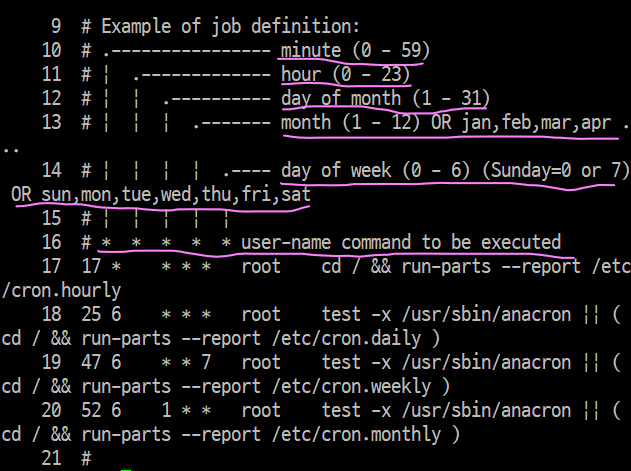Viewport: 631px width, 471px height.
Task: Click the minute value "52" on line 20
Action: [x=91, y=410]
